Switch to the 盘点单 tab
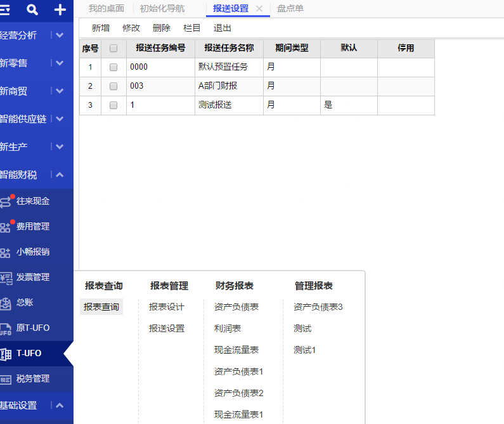The width and height of the screenshot is (504, 424). coord(290,8)
